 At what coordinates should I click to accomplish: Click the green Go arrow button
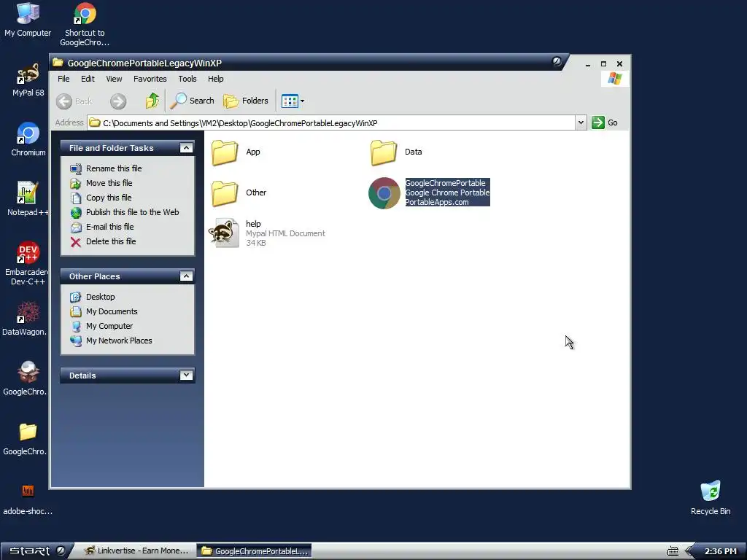[598, 122]
